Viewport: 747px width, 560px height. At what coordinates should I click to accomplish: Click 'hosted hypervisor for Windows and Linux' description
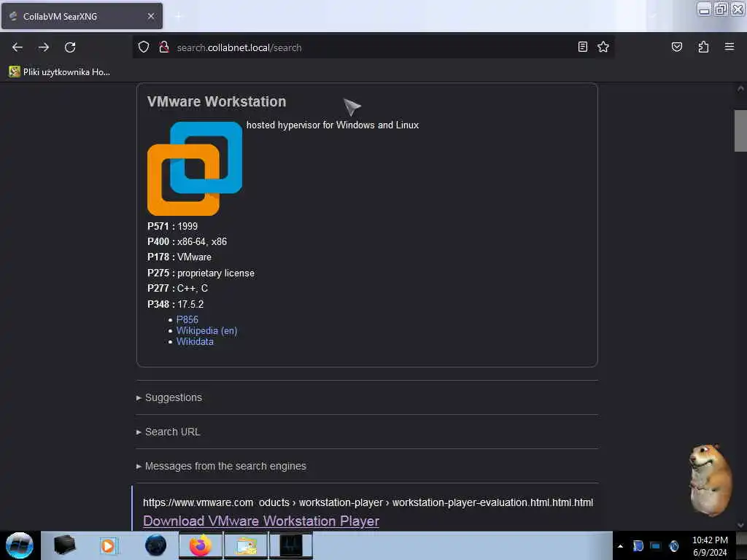[x=333, y=125]
